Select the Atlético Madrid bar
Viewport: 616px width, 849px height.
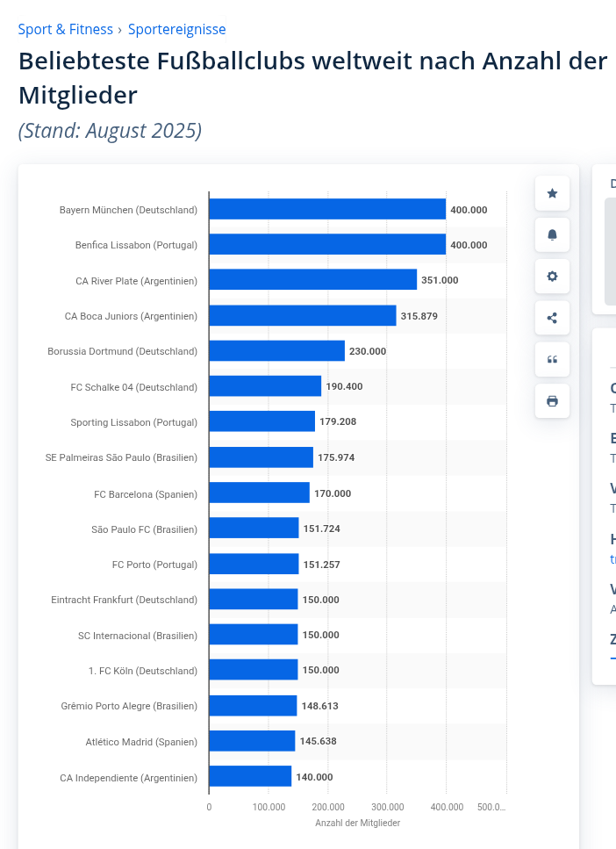click(x=252, y=741)
